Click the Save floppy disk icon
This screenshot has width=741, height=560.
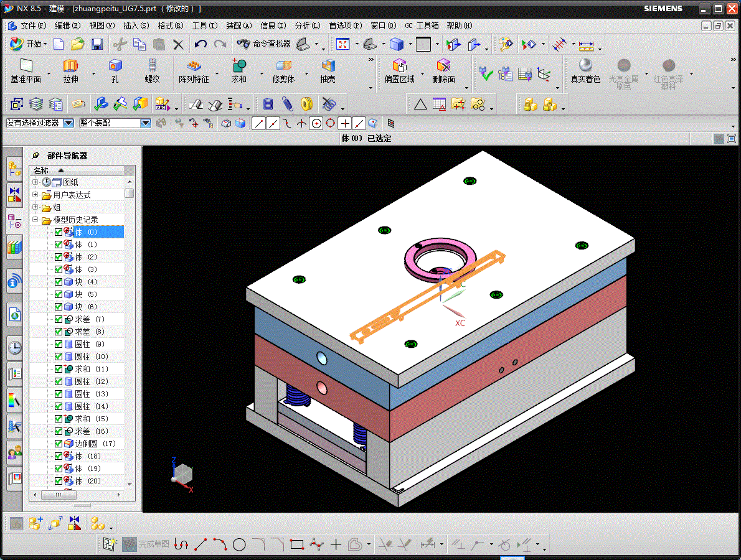97,44
